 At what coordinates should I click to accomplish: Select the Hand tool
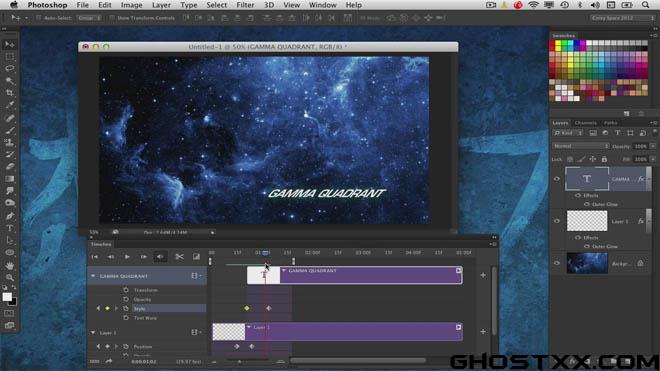point(10,266)
